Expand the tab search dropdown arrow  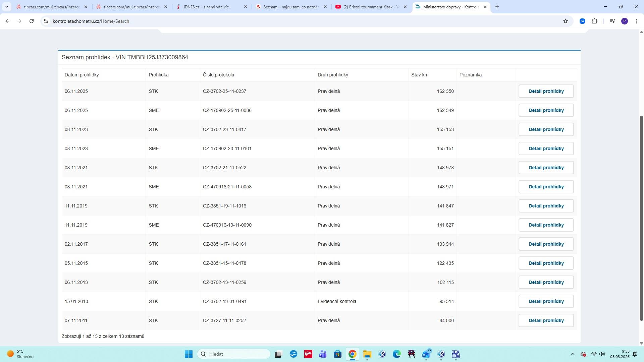tap(6, 7)
